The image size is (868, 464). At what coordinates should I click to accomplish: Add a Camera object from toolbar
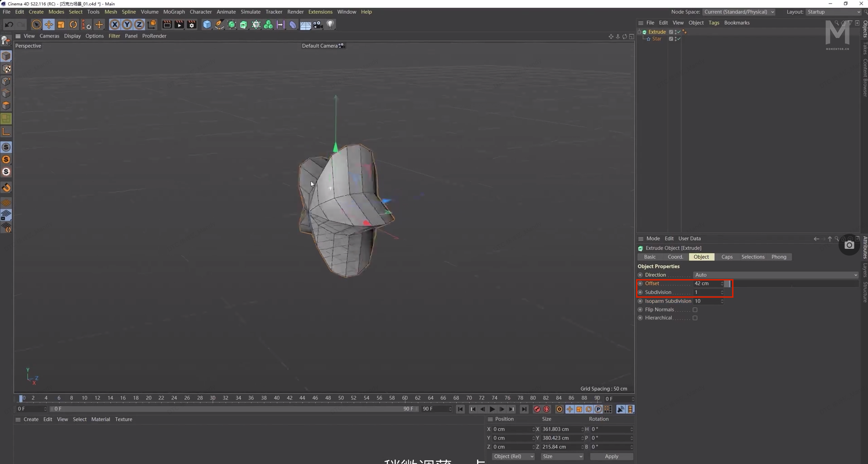pos(318,24)
